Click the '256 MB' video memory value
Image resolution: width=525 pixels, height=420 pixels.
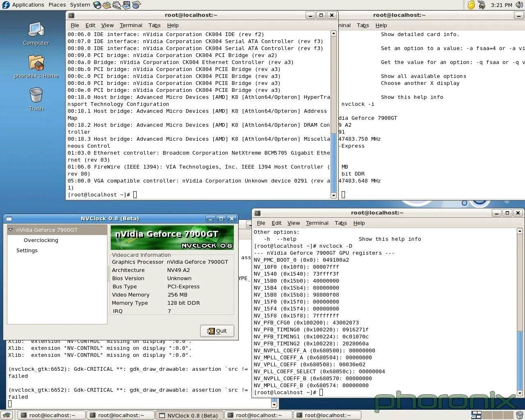pos(178,295)
